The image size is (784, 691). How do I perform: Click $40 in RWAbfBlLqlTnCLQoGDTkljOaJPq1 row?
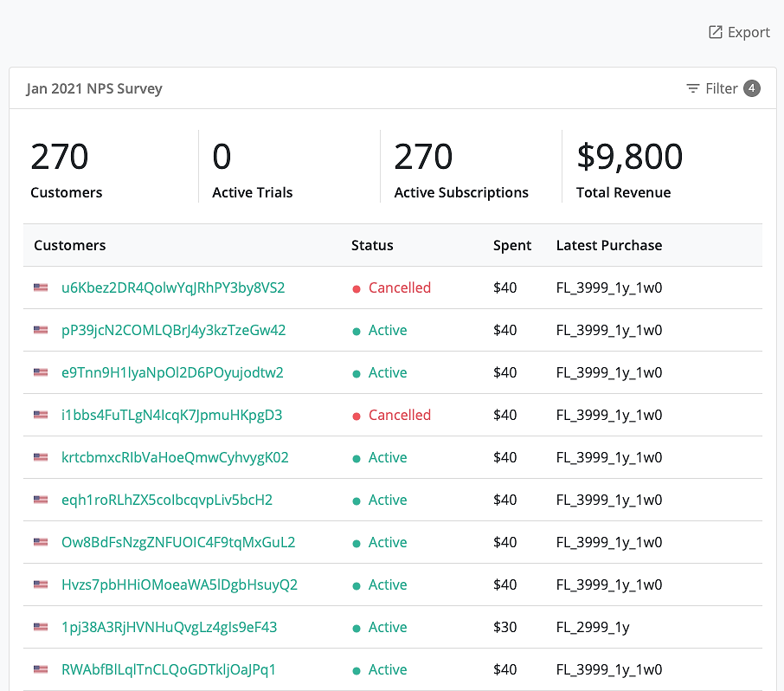(505, 670)
